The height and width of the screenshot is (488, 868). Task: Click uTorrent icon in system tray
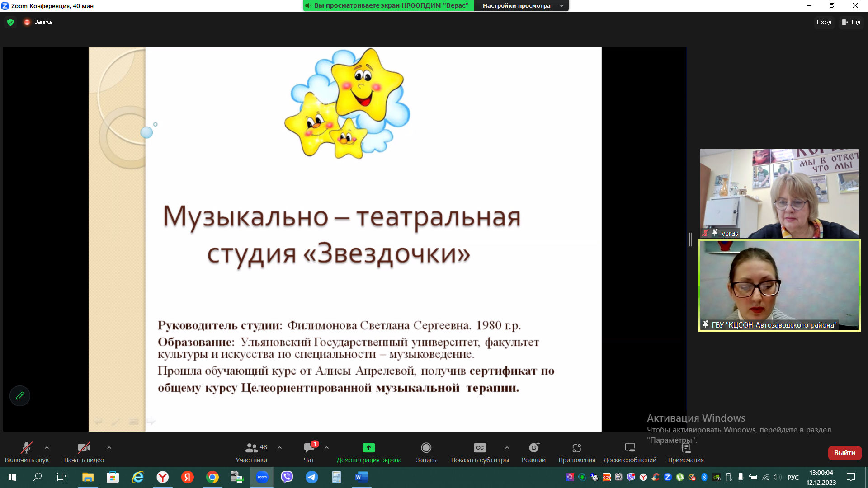click(679, 477)
